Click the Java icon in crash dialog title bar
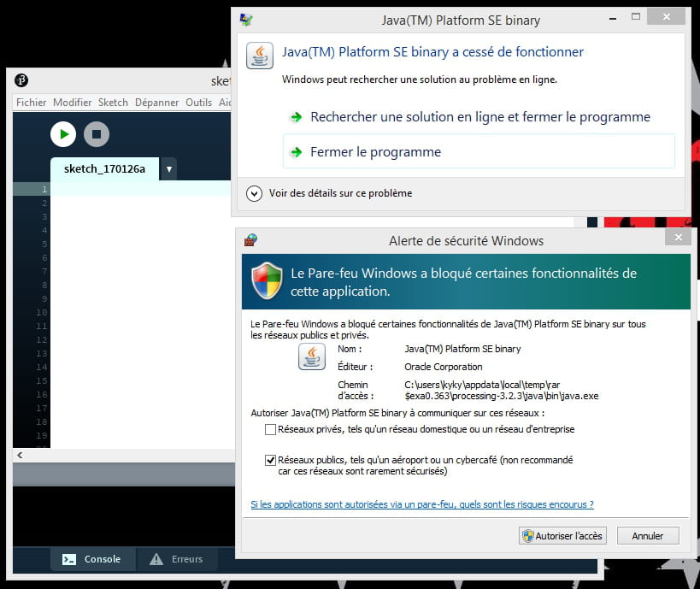700x589 pixels. [x=245, y=20]
